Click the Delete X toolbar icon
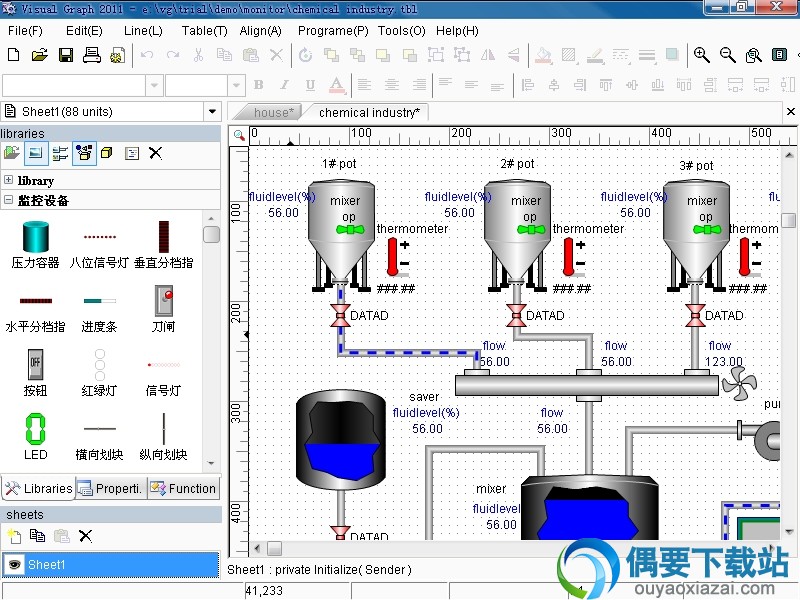Image resolution: width=800 pixels, height=600 pixels. [x=277, y=55]
